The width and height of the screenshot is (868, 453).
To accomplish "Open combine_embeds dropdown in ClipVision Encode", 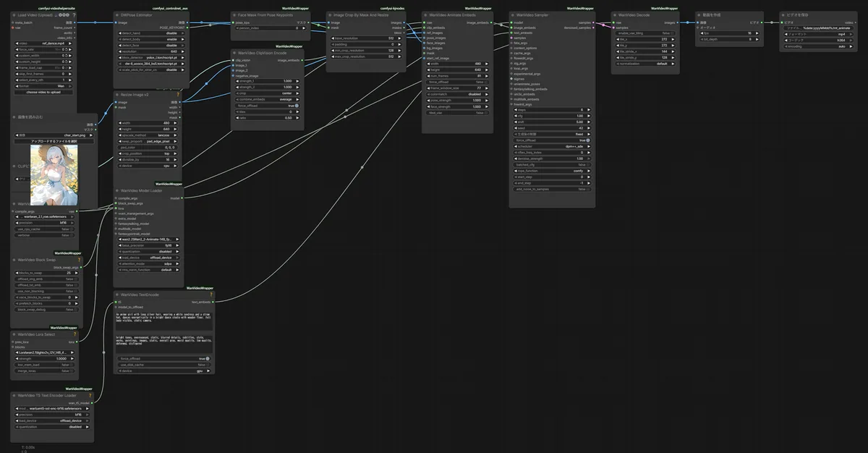I will [x=267, y=99].
